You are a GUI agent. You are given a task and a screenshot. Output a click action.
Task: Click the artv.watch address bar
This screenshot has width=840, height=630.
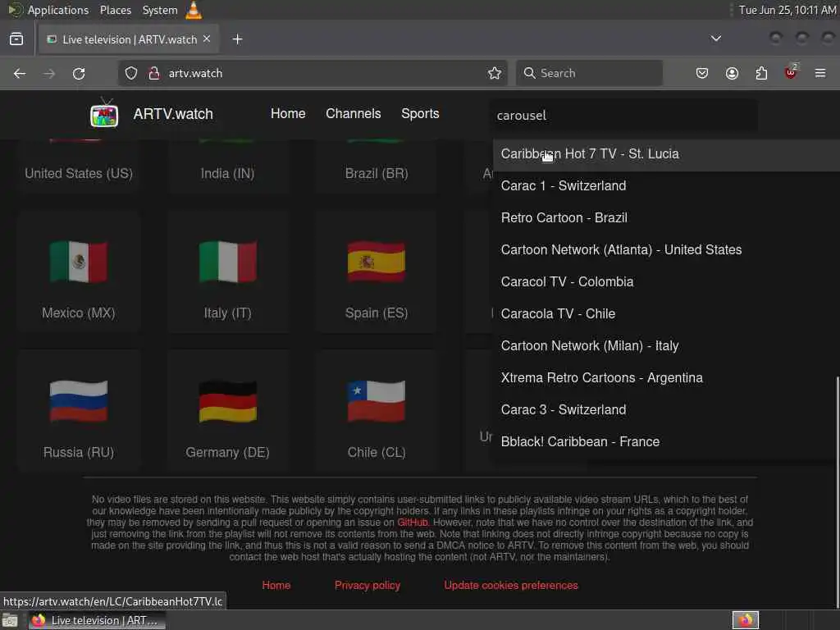pyautogui.click(x=313, y=73)
